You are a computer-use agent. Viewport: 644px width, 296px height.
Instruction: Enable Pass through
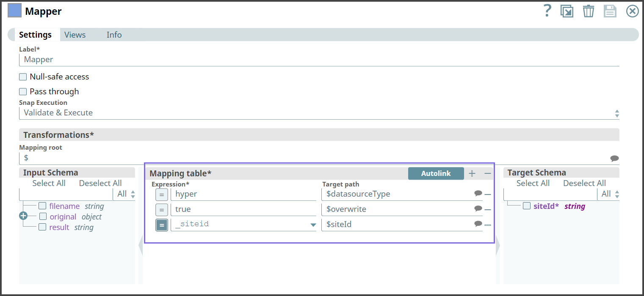point(23,91)
